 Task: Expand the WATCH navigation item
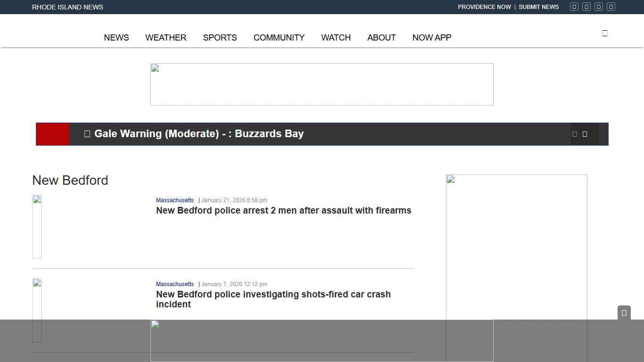click(336, 38)
